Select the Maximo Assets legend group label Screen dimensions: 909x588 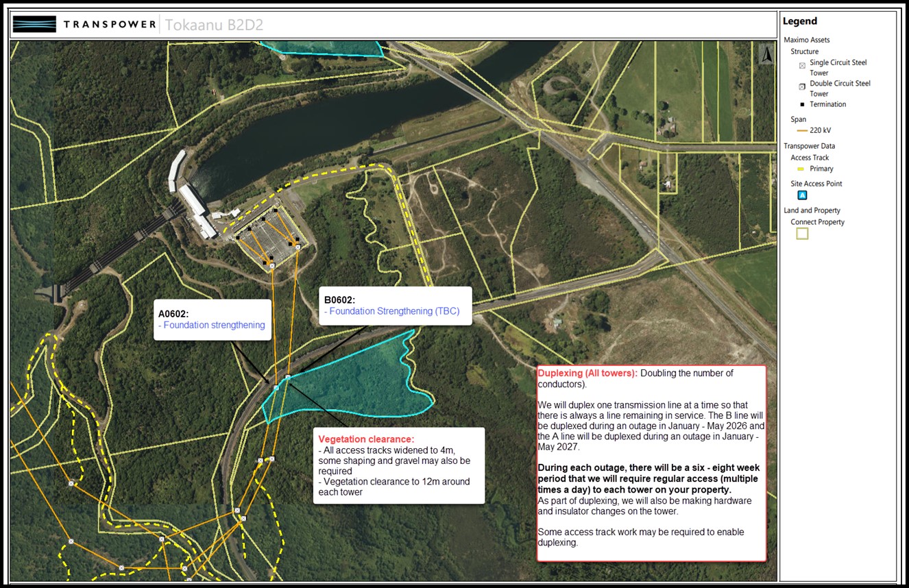pos(806,40)
